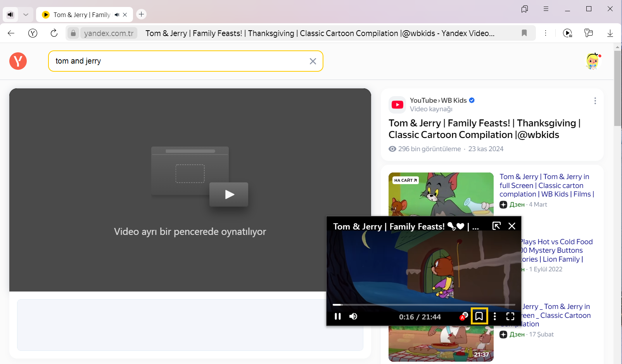Clear the search box text
This screenshot has width=622, height=364.
(x=313, y=61)
